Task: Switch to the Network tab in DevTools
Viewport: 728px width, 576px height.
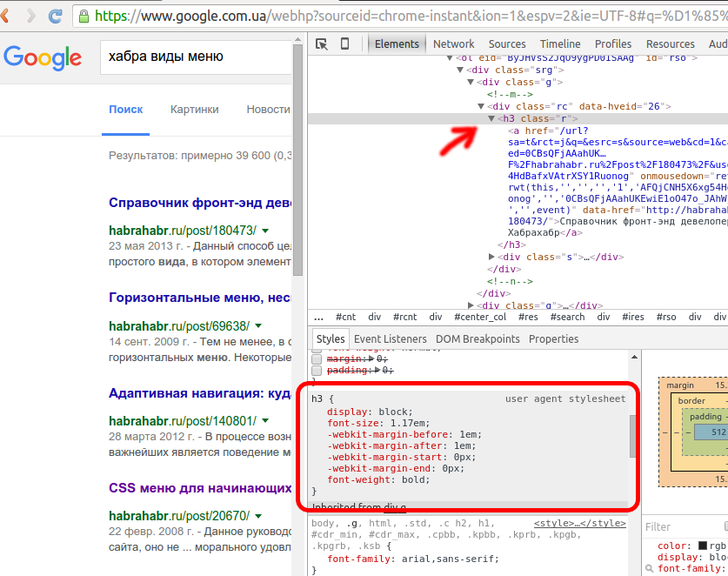Action: click(453, 44)
